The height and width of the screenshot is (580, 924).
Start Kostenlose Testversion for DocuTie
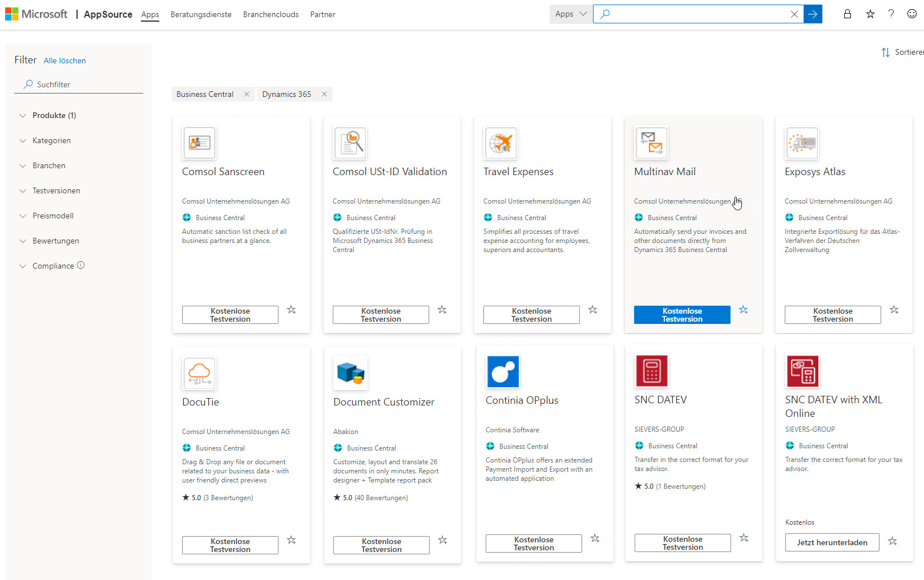coord(230,545)
